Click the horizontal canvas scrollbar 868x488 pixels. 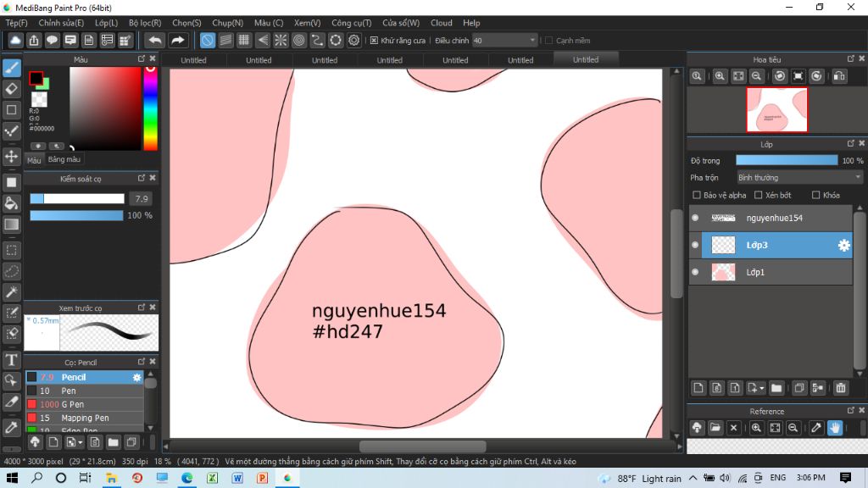422,446
